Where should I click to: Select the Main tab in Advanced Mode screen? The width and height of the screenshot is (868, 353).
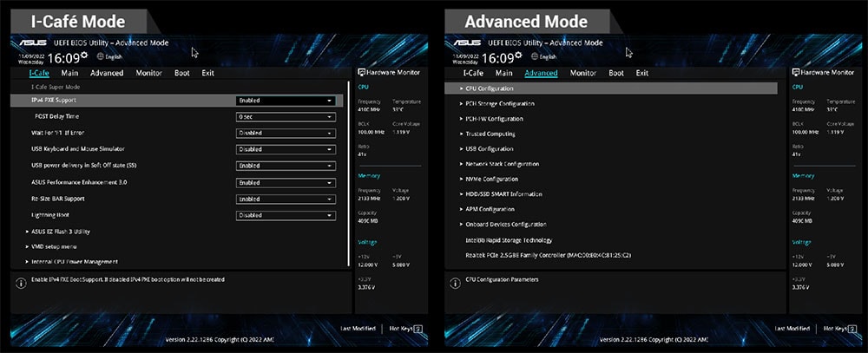[503, 73]
